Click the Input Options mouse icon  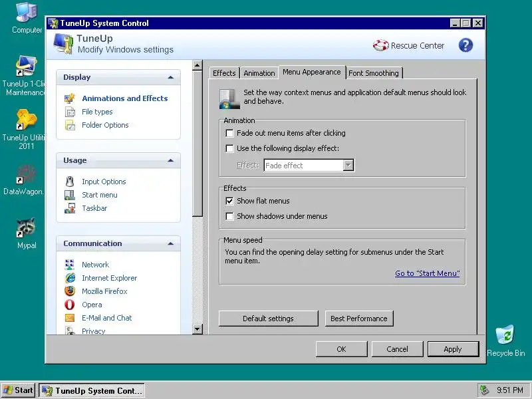(x=70, y=182)
